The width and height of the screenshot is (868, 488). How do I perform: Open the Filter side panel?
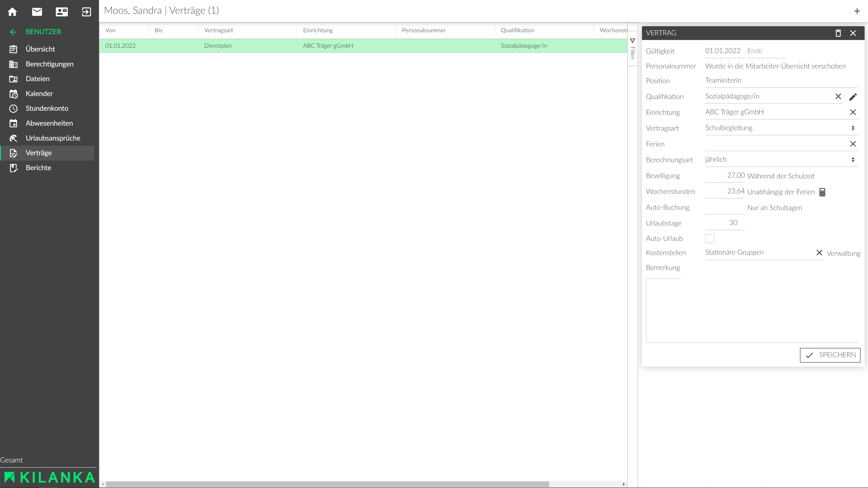coord(632,49)
